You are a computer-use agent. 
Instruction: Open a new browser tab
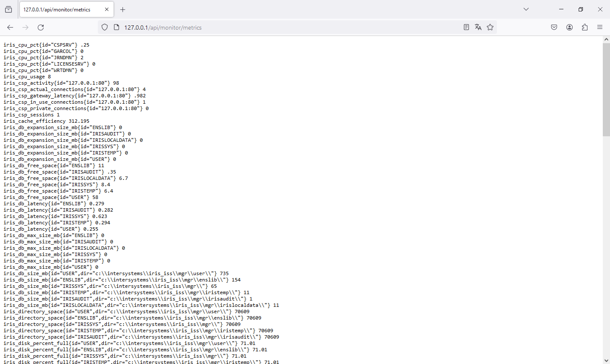click(x=123, y=9)
